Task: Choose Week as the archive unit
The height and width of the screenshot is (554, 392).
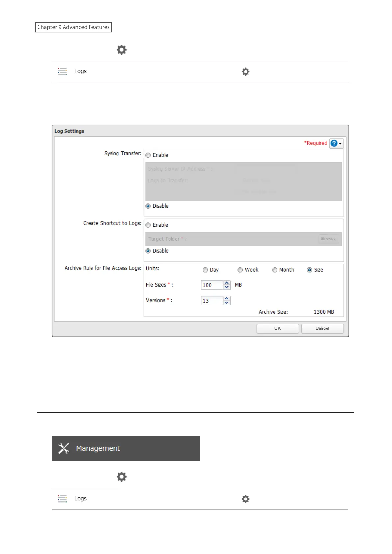Action: point(240,270)
